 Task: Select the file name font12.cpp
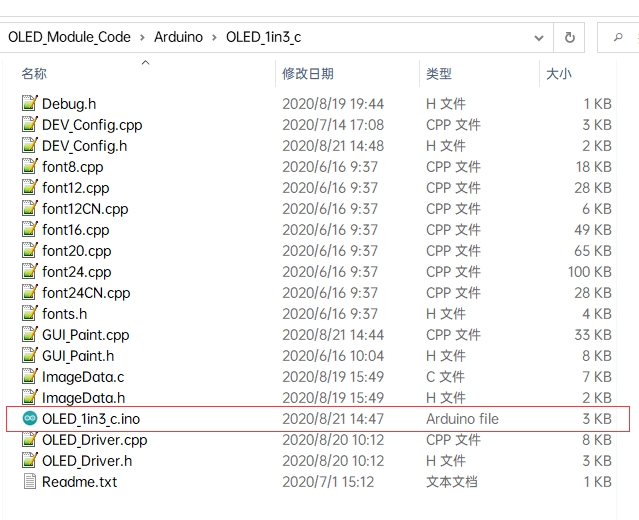[x=75, y=188]
